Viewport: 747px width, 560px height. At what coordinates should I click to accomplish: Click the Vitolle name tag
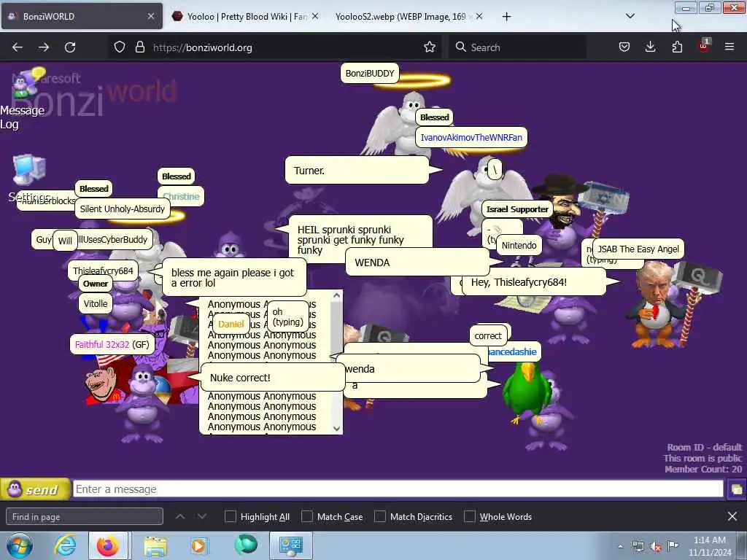tap(96, 303)
